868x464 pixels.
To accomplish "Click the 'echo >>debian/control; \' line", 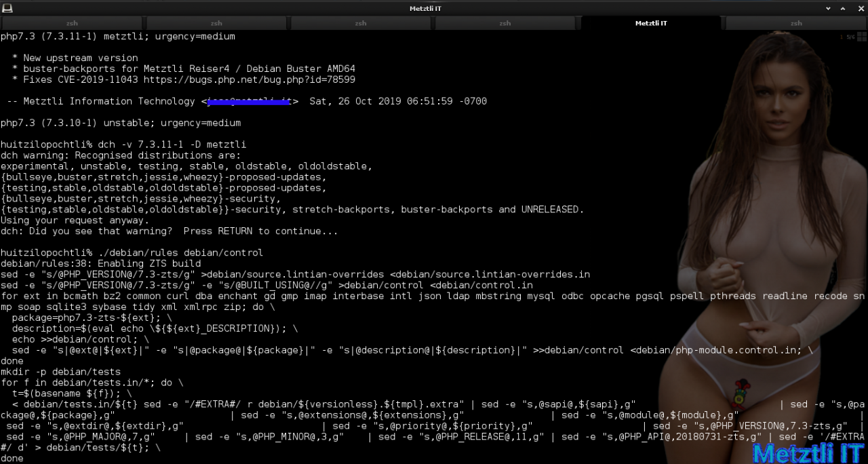I will (x=80, y=340).
